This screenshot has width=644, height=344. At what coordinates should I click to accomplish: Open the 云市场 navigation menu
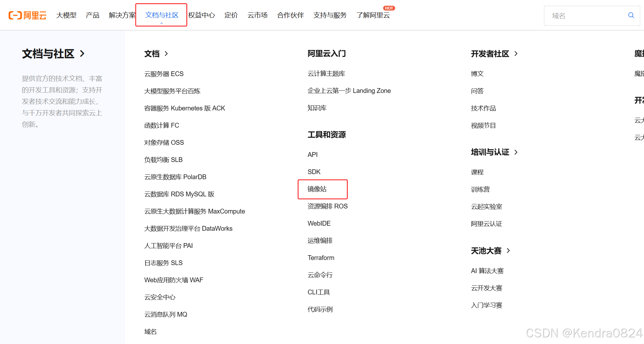tap(257, 15)
